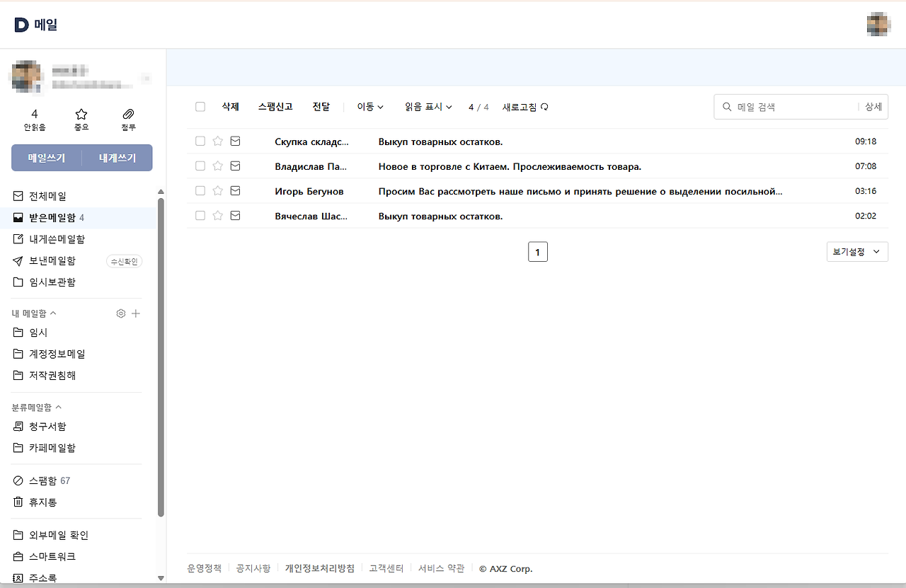This screenshot has width=906, height=588.
Task: Click the Daum Mail logo
Action: point(35,25)
